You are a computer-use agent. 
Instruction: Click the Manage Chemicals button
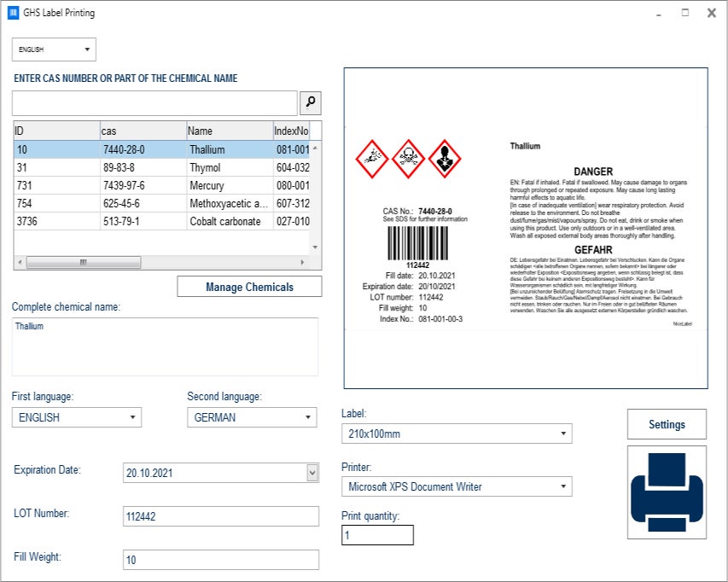(249, 287)
